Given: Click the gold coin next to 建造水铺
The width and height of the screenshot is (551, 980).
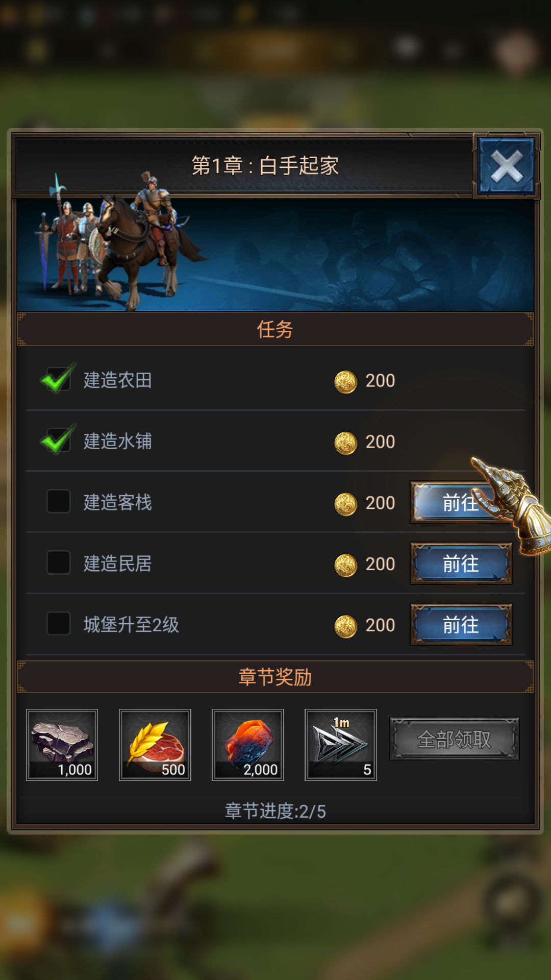Looking at the screenshot, I should click(345, 443).
